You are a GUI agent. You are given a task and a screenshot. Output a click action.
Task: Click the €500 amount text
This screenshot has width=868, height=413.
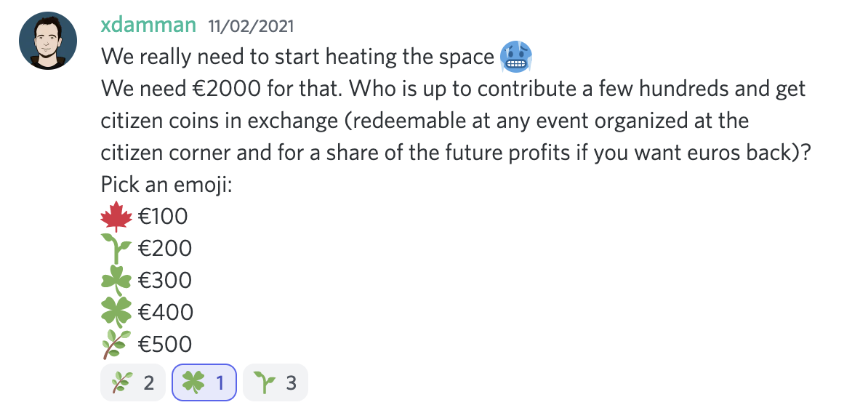165,345
